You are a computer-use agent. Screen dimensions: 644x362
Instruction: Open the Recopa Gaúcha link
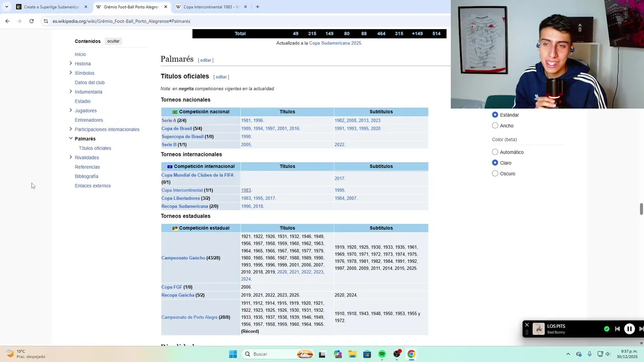click(178, 295)
